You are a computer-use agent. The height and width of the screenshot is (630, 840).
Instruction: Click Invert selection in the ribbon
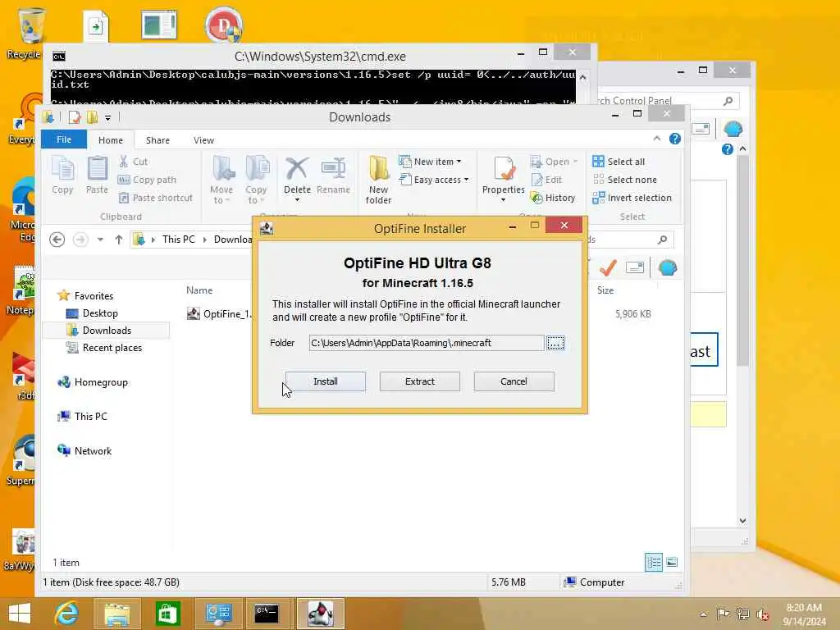click(x=632, y=198)
